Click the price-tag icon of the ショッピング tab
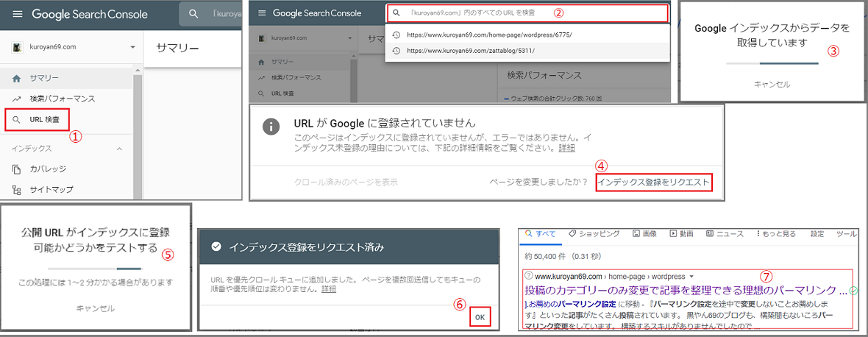This screenshot has height=337, width=868. tap(573, 233)
